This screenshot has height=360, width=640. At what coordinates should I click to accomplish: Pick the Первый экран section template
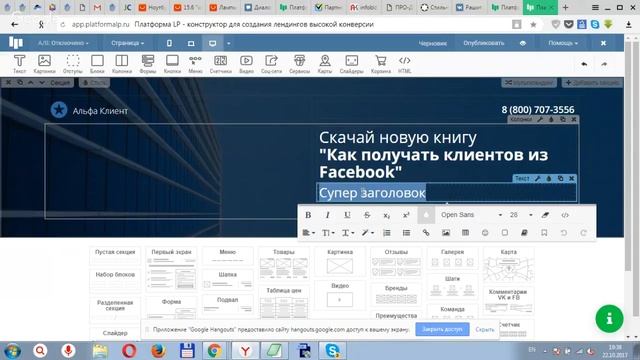pyautogui.click(x=171, y=268)
